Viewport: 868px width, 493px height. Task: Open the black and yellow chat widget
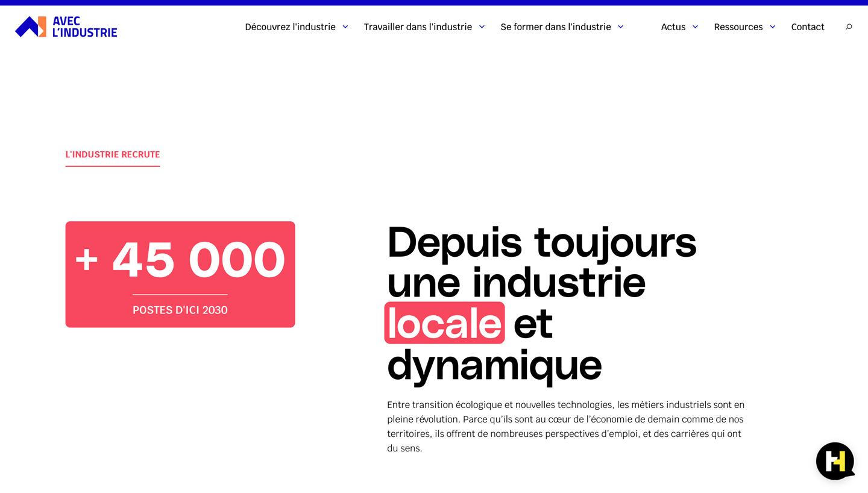[835, 461]
